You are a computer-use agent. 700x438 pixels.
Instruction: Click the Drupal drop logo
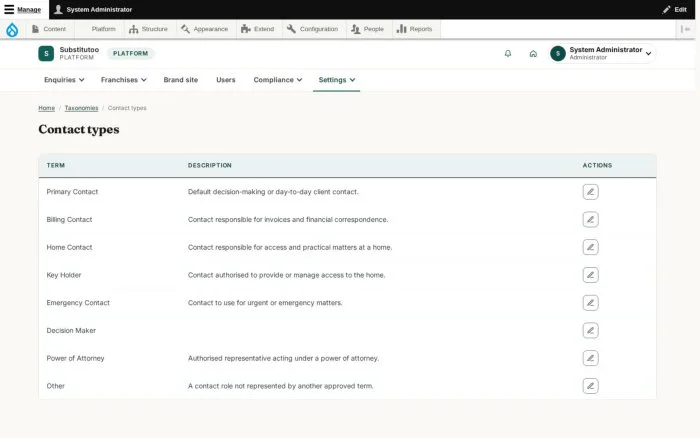pos(12,29)
